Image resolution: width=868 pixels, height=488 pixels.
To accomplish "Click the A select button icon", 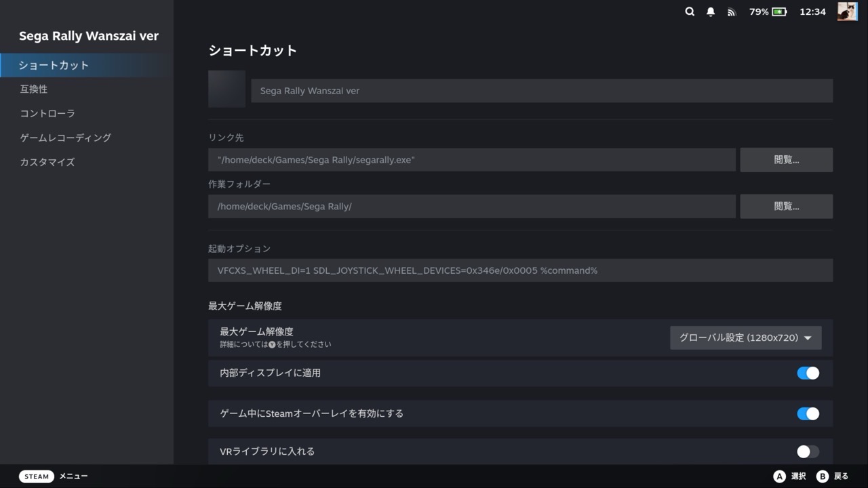I will click(779, 476).
